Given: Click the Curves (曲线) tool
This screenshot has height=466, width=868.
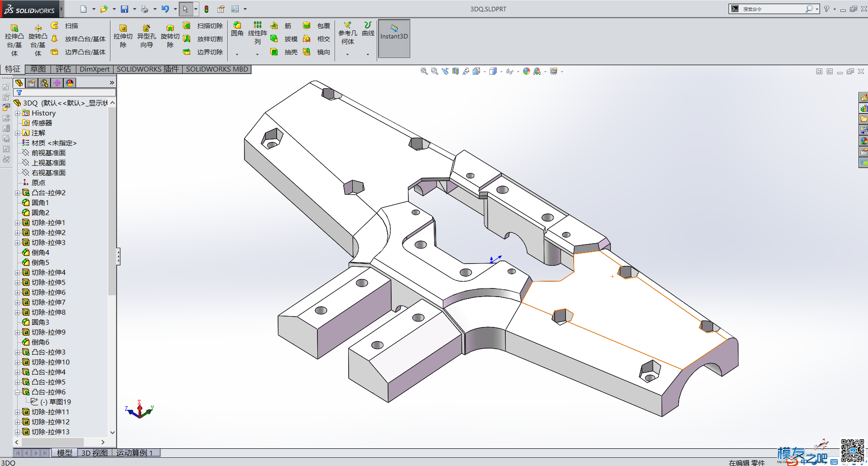Looking at the screenshot, I should pos(368,29).
